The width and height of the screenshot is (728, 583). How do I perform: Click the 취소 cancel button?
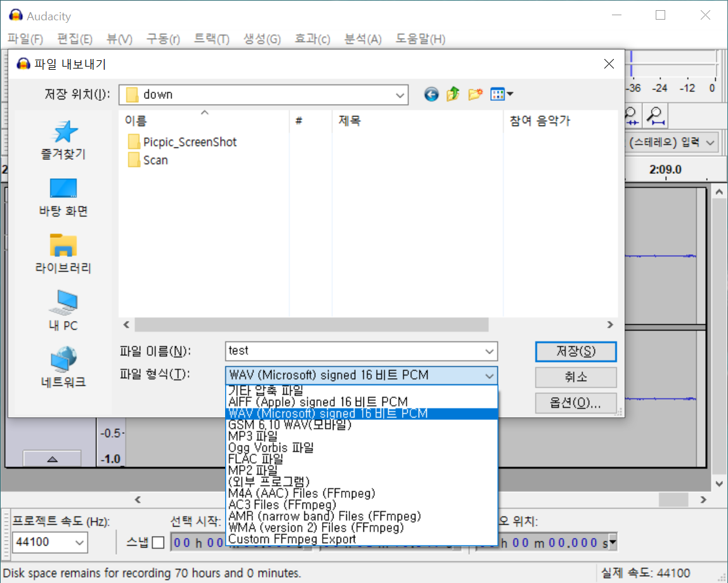tap(576, 377)
